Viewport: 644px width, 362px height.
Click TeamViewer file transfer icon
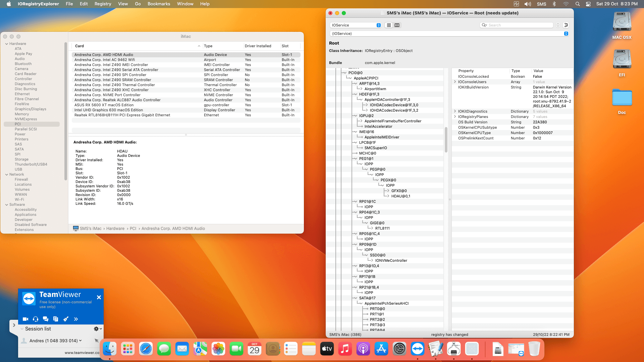tap(56, 319)
